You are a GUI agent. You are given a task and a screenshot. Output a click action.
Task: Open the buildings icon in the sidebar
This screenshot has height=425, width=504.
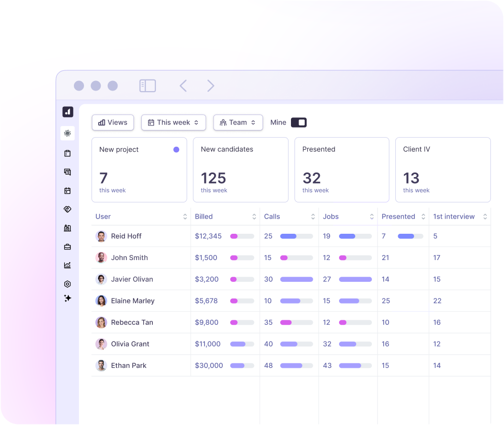pyautogui.click(x=67, y=228)
